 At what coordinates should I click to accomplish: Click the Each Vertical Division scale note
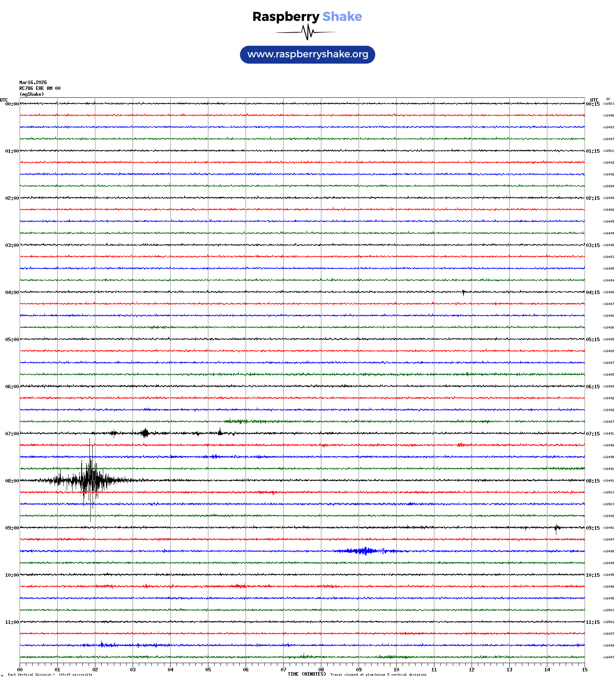(x=50, y=675)
